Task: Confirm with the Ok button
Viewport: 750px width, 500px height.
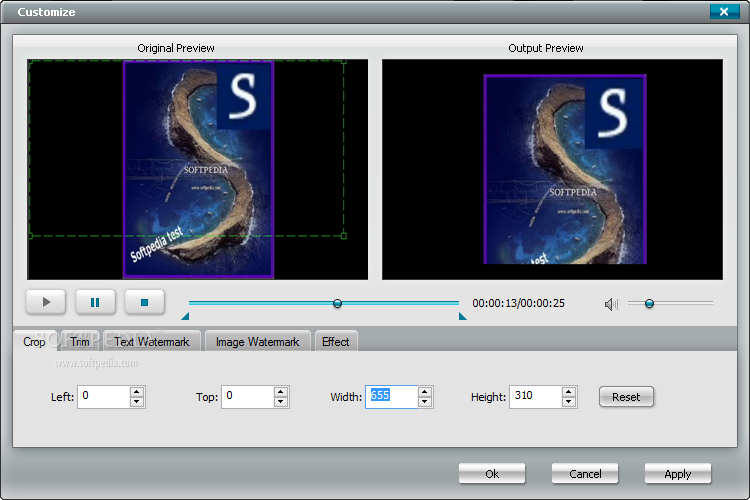Action: point(492,474)
